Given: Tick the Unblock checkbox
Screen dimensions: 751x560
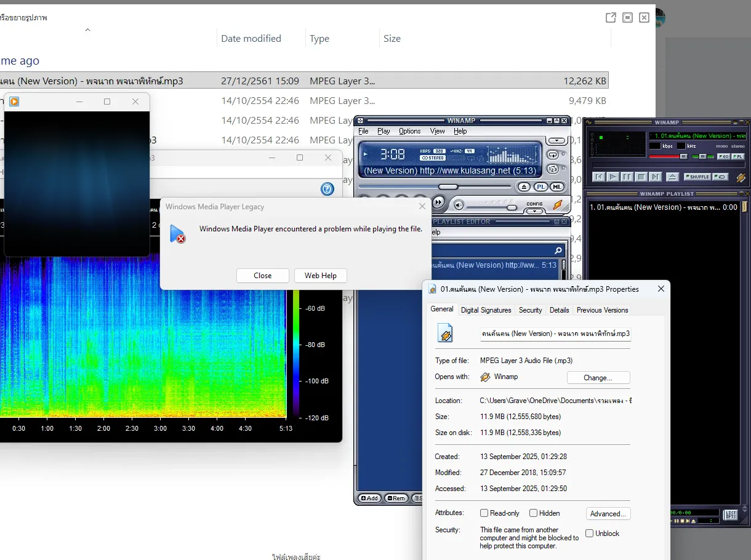Looking at the screenshot, I should point(589,534).
